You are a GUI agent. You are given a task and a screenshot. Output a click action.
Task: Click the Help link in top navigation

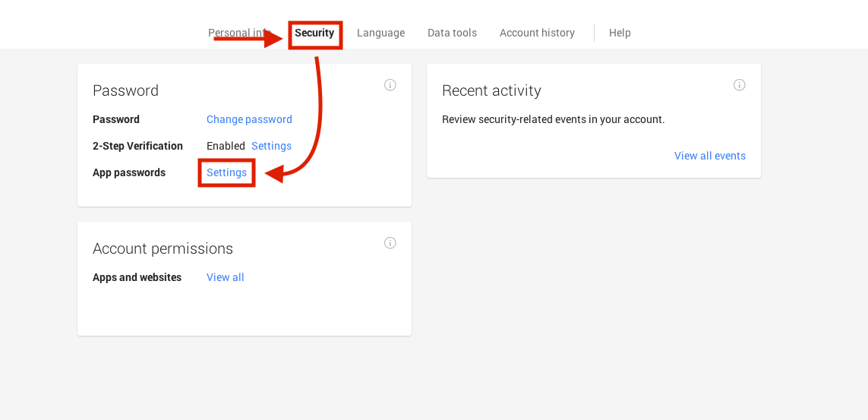point(620,33)
